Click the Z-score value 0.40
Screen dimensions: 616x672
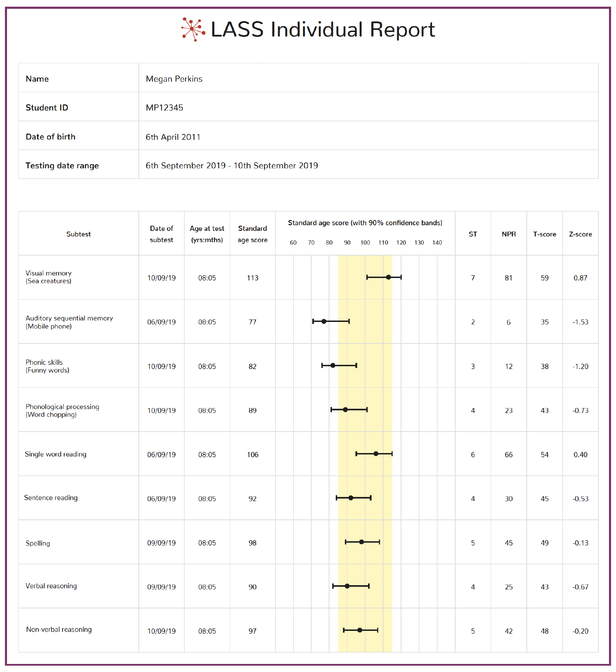point(581,455)
